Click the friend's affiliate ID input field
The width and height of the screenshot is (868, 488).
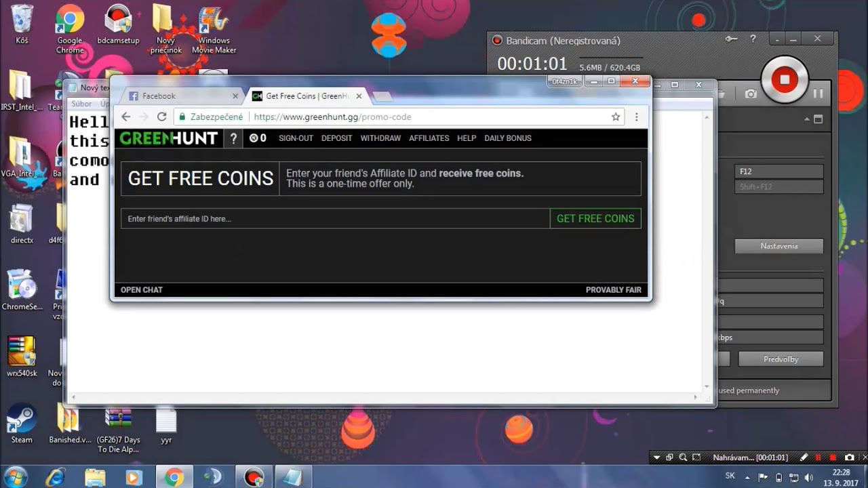[335, 218]
